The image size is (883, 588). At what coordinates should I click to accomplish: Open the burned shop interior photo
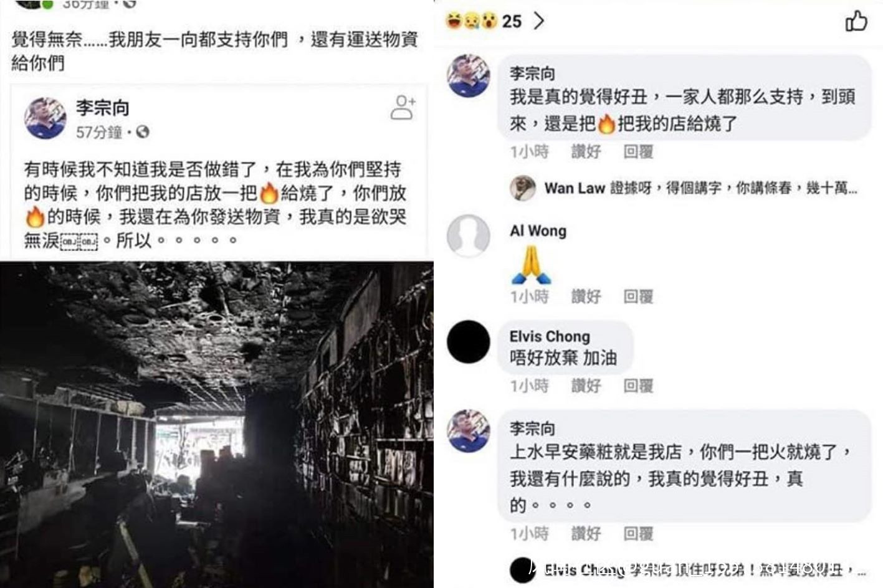[x=216, y=424]
